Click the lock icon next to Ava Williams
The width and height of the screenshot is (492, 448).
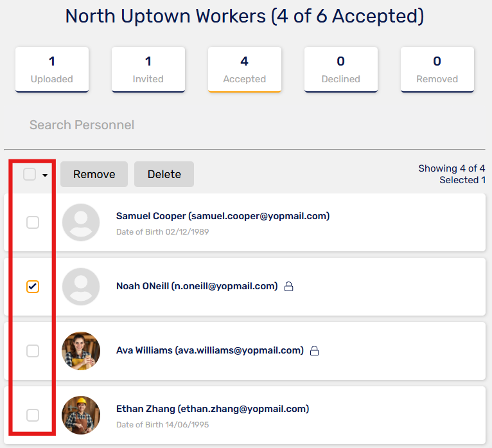(314, 350)
